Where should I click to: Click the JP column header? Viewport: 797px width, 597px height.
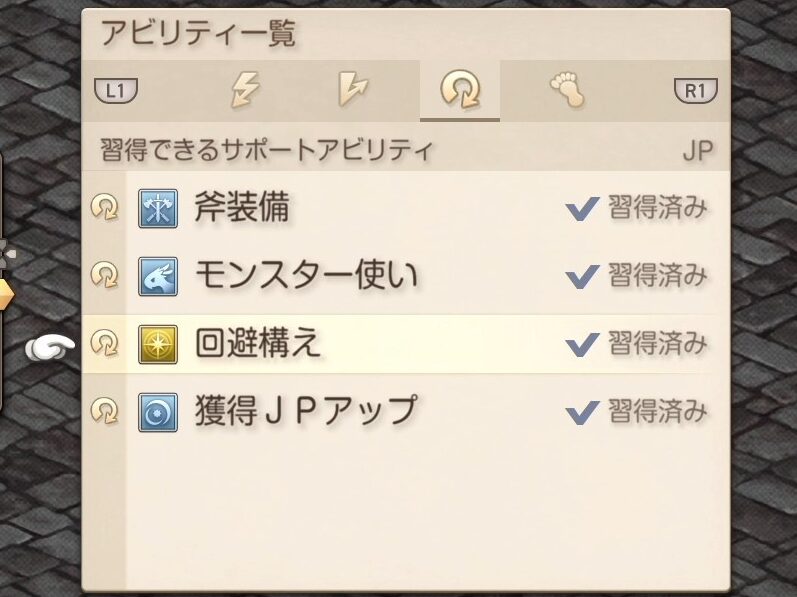click(x=699, y=151)
